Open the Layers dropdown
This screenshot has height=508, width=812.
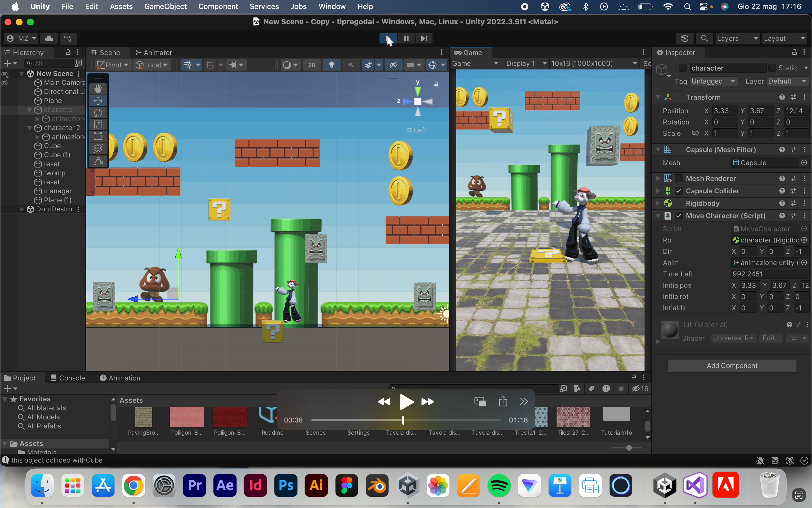(737, 38)
